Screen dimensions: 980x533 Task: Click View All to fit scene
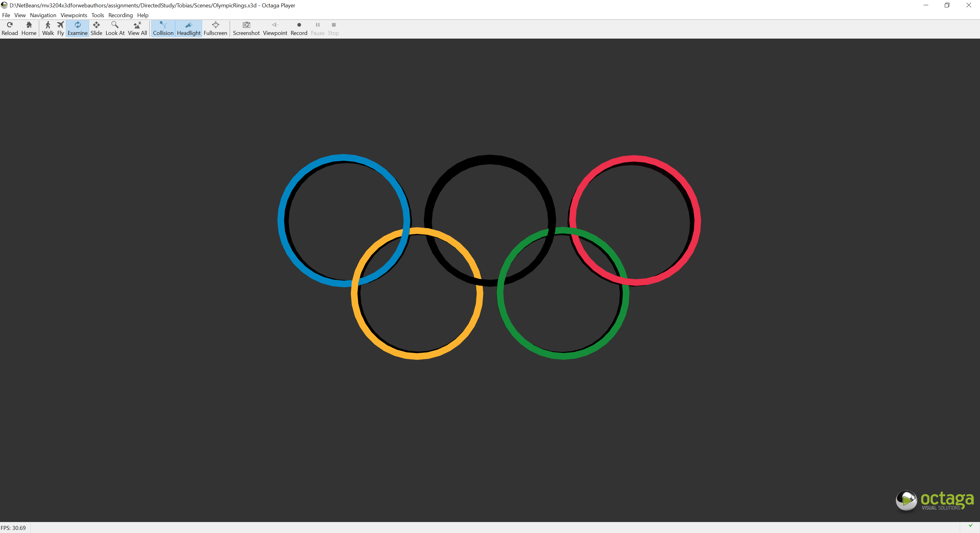(137, 28)
